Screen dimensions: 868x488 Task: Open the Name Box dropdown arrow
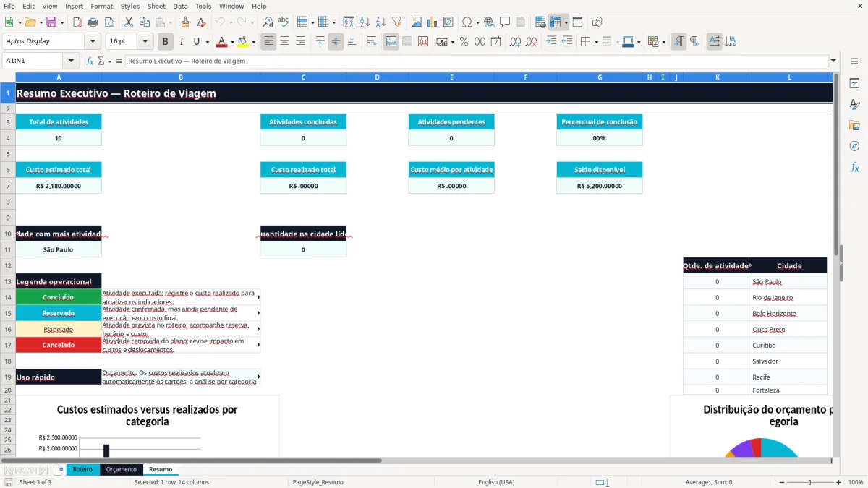(x=71, y=61)
